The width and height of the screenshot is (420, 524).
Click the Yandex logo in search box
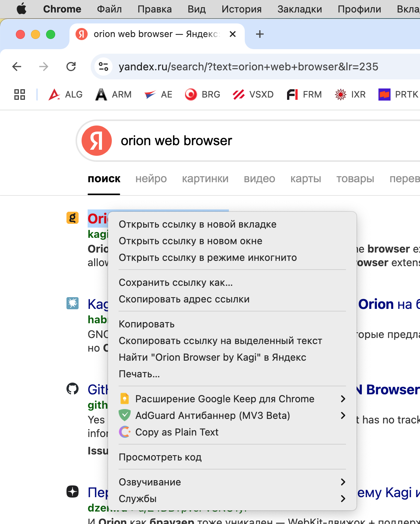click(x=97, y=141)
